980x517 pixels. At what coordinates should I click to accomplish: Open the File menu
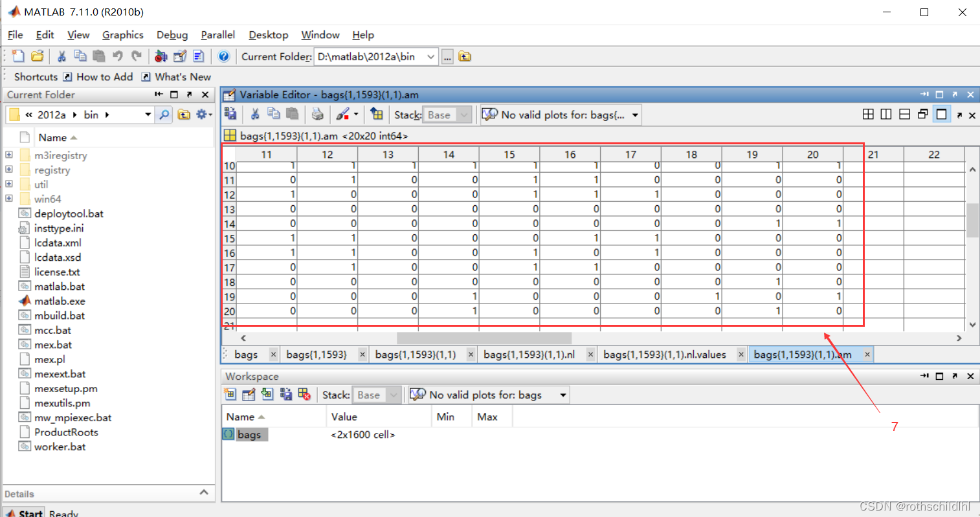[x=15, y=35]
